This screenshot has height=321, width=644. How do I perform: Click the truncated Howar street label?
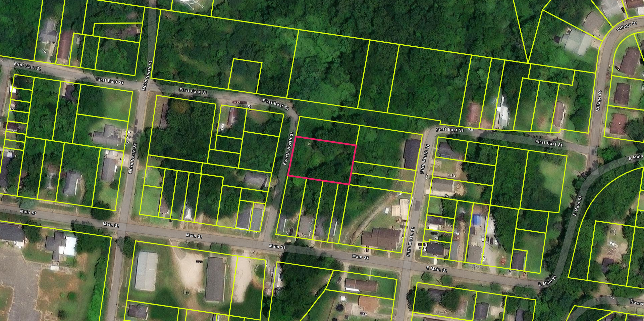(x=636, y=303)
